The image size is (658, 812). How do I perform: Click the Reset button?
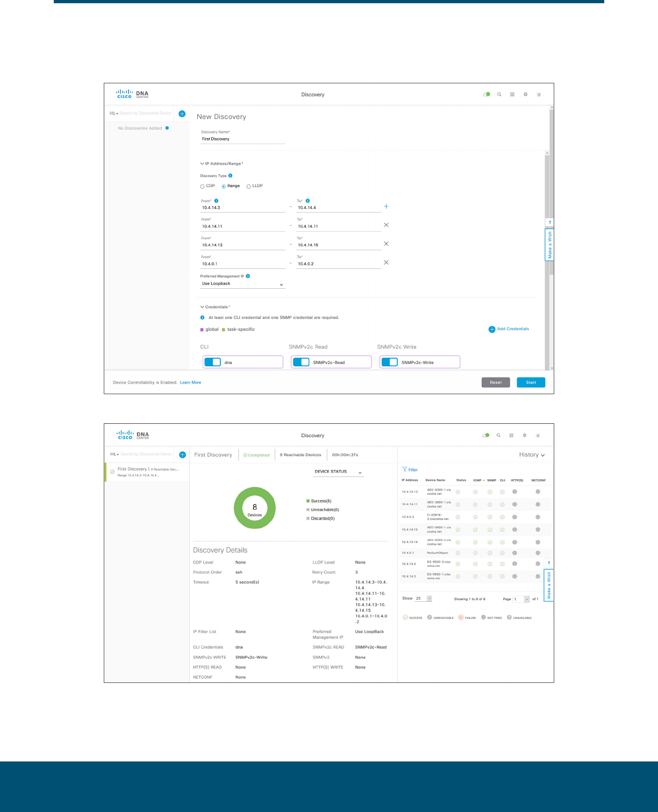496,382
